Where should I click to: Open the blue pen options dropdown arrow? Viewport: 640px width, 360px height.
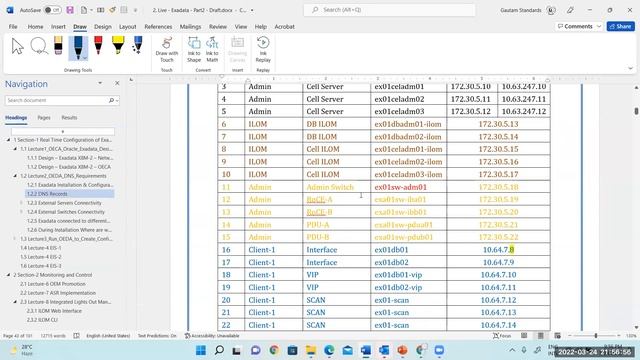(85, 58)
